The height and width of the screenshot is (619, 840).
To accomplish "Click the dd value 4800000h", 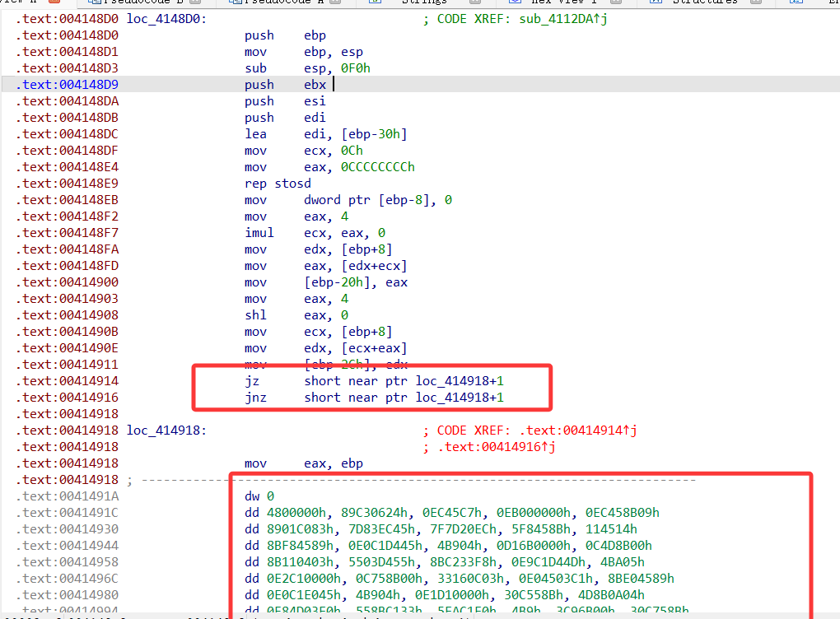I will [296, 513].
